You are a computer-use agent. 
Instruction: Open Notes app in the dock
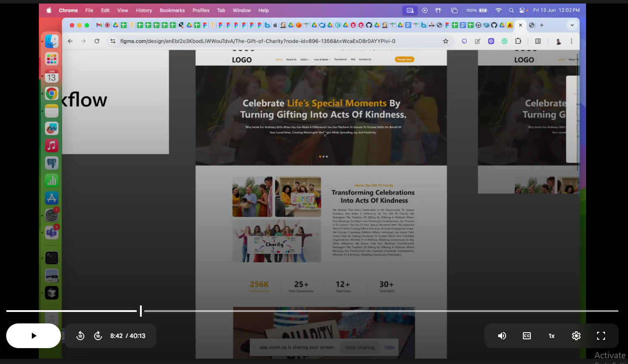52,111
